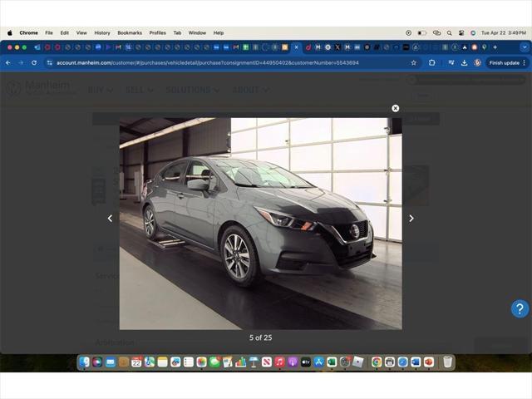Image resolution: width=532 pixels, height=399 pixels.
Task: Launch Numbers from the dock
Action: tap(240, 362)
